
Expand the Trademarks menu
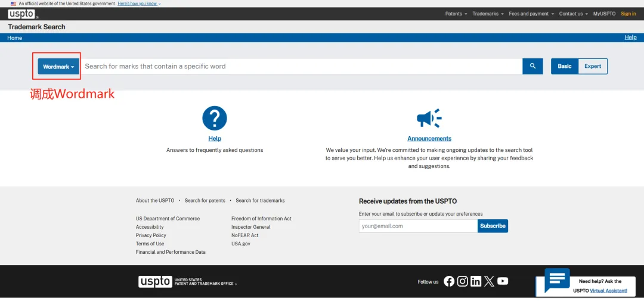[488, 14]
